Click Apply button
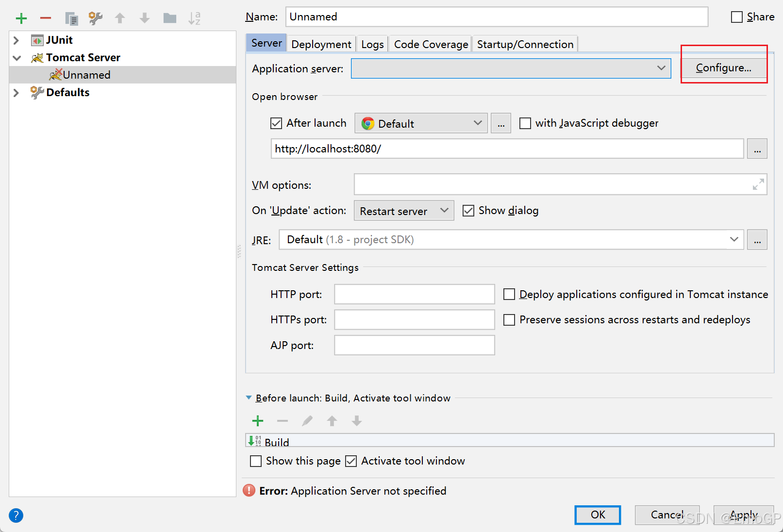Image resolution: width=783 pixels, height=532 pixels. [x=744, y=515]
